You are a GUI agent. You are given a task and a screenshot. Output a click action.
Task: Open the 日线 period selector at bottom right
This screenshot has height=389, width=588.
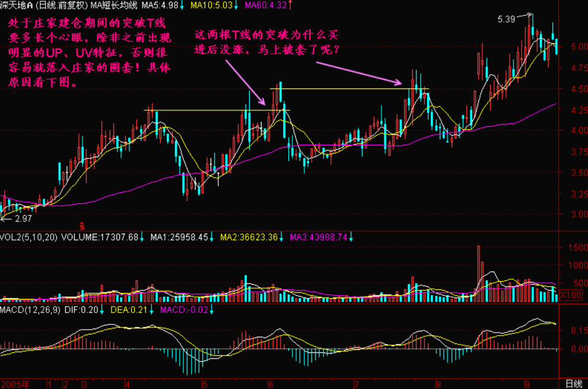coord(573,384)
